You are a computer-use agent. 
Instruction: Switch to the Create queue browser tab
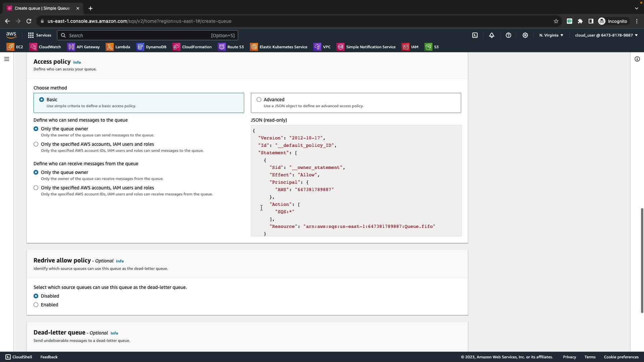42,8
